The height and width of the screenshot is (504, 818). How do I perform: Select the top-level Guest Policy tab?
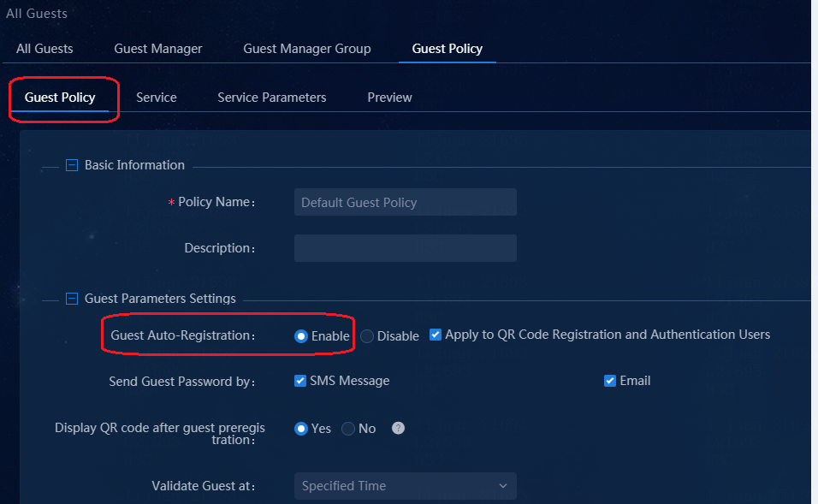coord(448,49)
